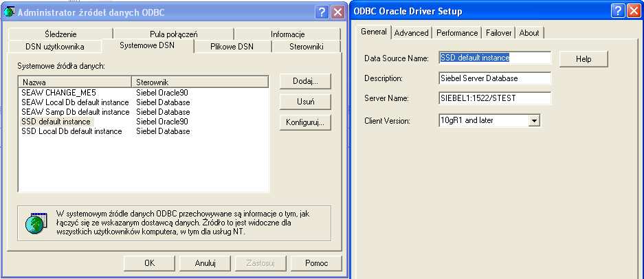Click the help question mark in ODBC administrator
Screen dimensions: 644x279
point(322,12)
